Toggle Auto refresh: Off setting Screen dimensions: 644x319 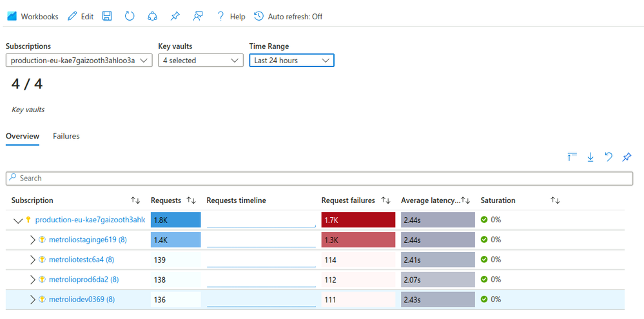pos(288,16)
